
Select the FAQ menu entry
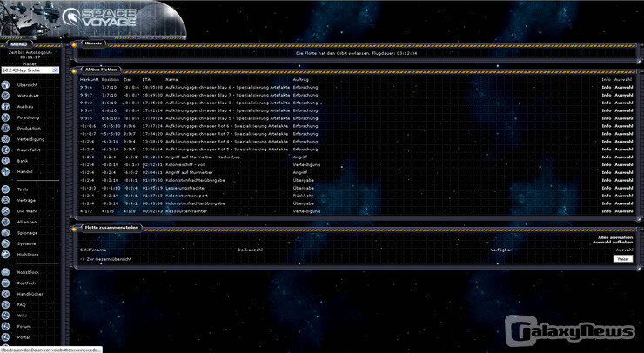tap(22, 304)
